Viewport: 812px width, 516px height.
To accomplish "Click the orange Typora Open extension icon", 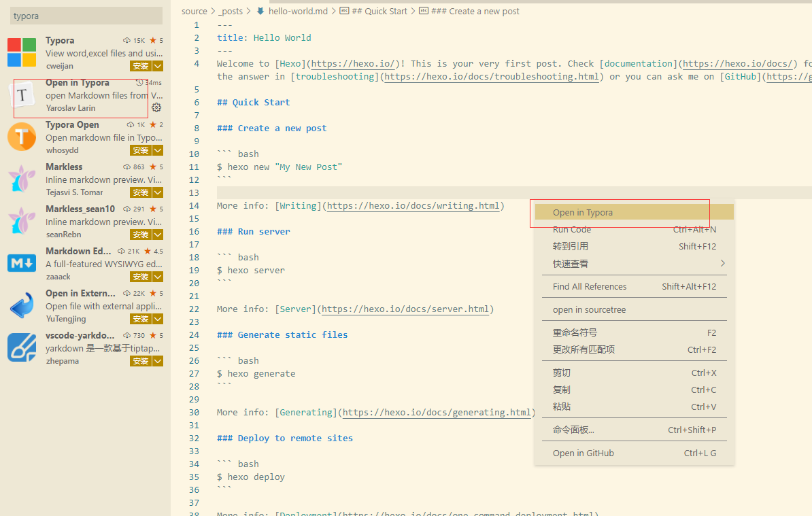I will (x=22, y=137).
